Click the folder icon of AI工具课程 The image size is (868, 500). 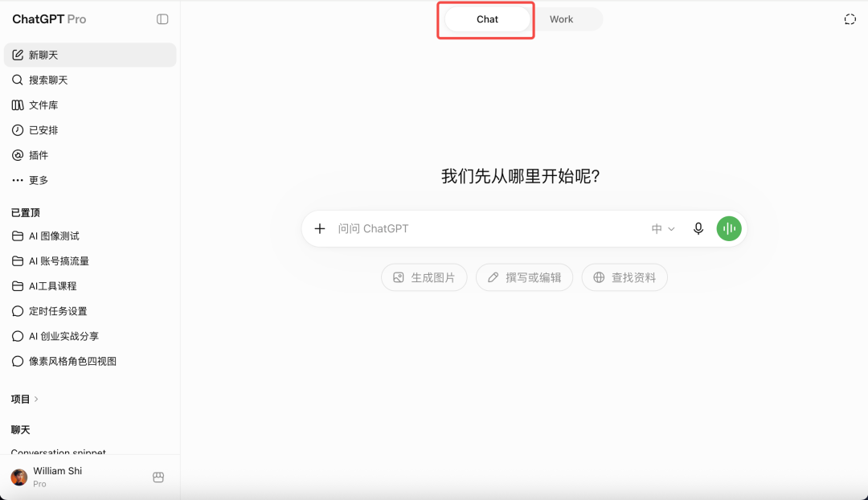tap(18, 285)
